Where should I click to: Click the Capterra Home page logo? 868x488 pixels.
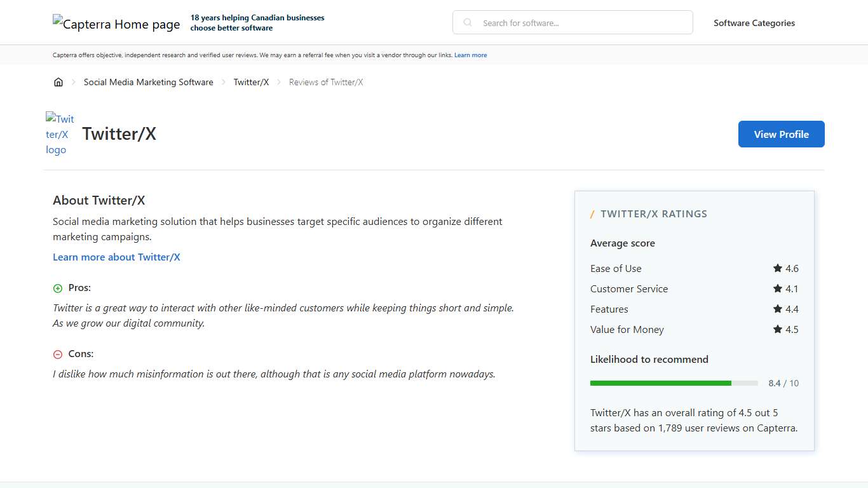(116, 22)
